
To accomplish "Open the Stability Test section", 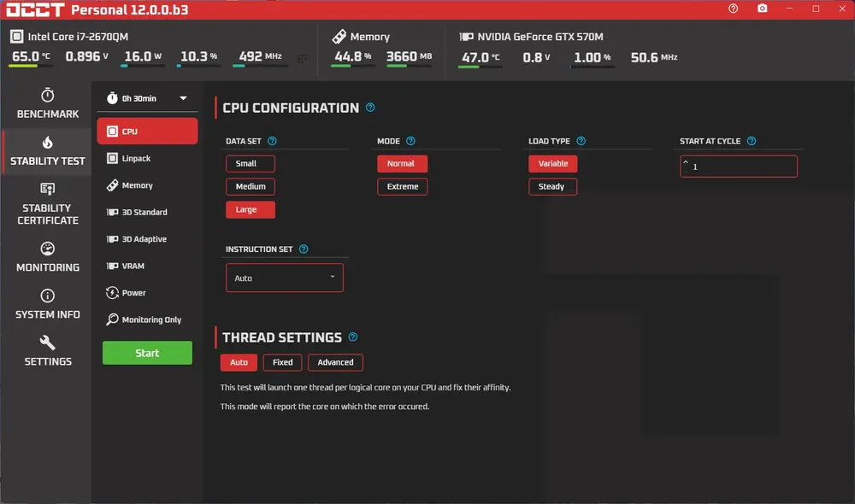I will pos(47,151).
